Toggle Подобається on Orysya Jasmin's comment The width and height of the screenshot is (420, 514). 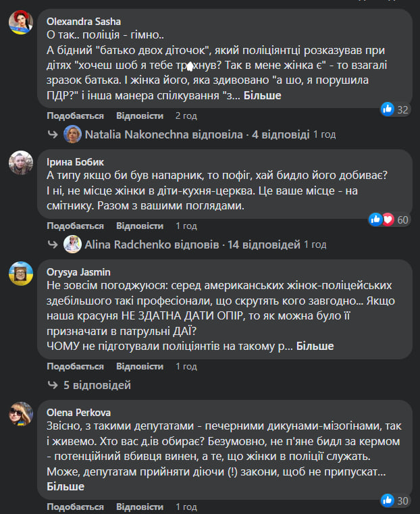coord(75,366)
